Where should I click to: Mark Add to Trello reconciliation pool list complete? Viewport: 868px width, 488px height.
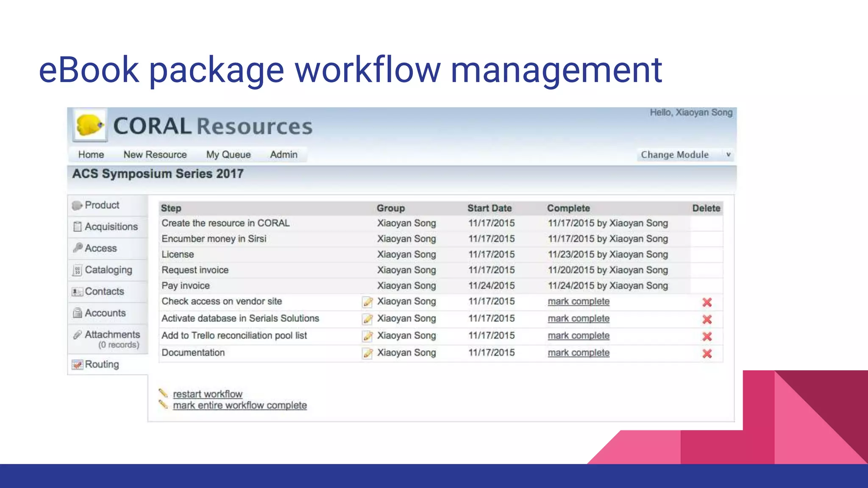[579, 335]
